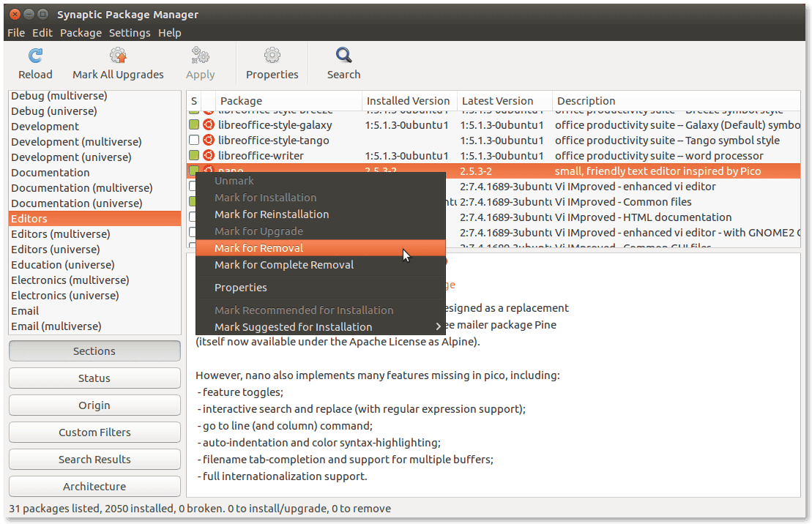The height and width of the screenshot is (524, 812).
Task: Select Mark for Removal
Action: 321,248
